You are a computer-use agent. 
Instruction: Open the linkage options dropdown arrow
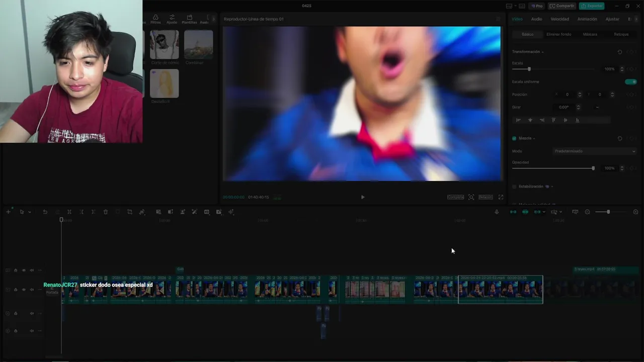pyautogui.click(x=544, y=212)
